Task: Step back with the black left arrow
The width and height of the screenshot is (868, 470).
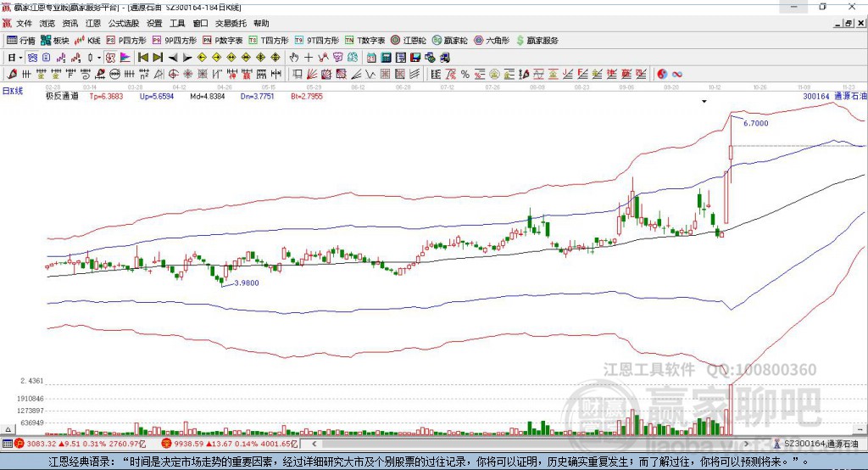Action: pyautogui.click(x=173, y=58)
